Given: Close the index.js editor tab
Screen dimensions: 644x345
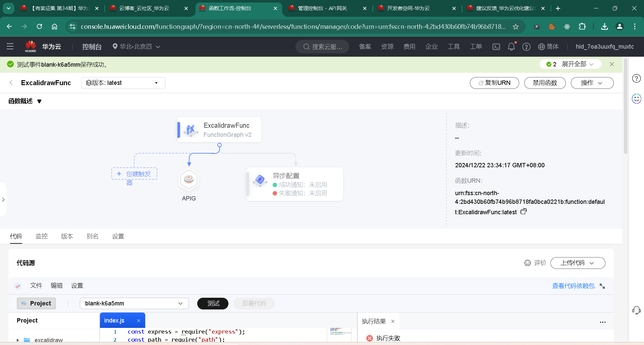Looking at the screenshot, I should (139, 321).
